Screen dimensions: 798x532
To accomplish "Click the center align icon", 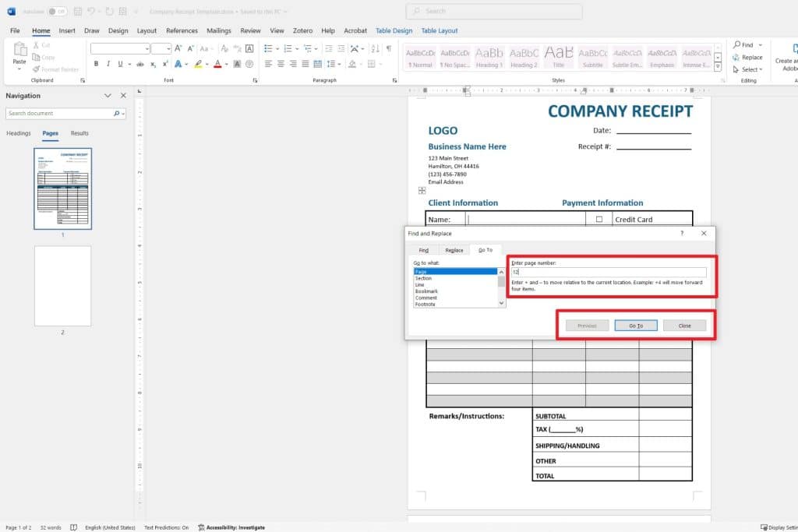I will tap(280, 64).
